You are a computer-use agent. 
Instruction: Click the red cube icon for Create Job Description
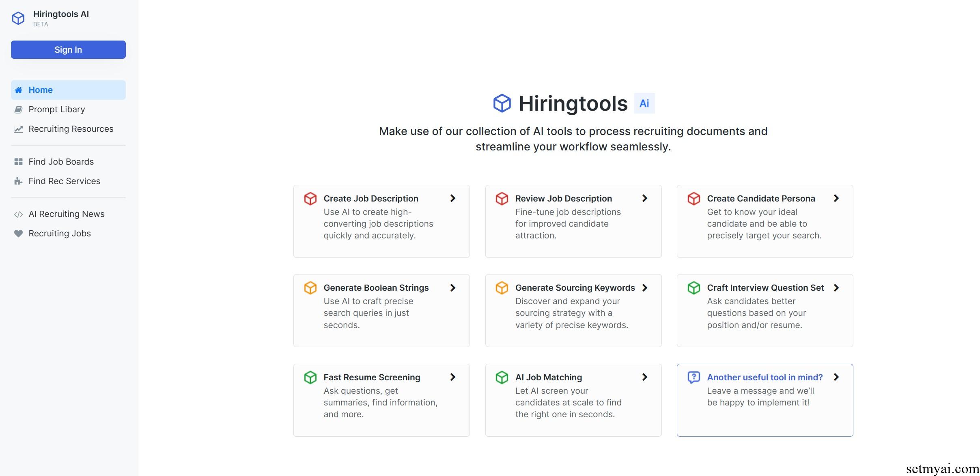(310, 199)
